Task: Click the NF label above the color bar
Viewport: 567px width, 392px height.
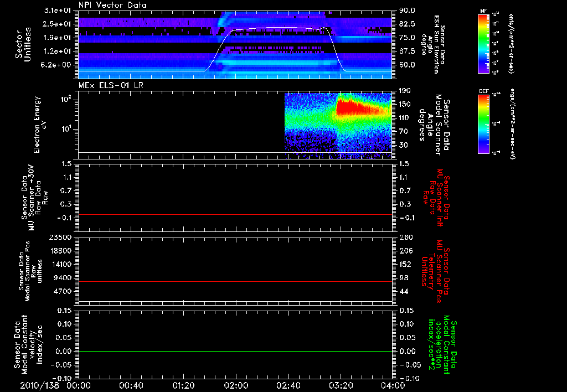Action: tap(483, 11)
